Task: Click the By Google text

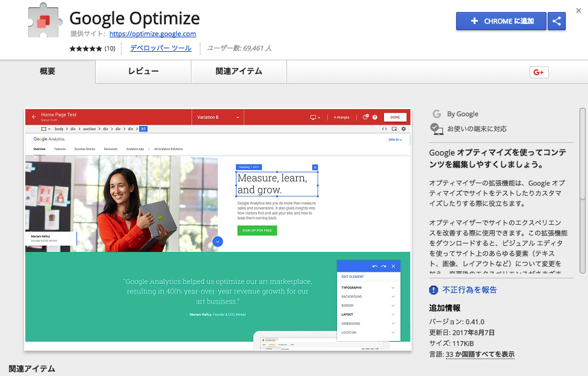Action: 463,114
